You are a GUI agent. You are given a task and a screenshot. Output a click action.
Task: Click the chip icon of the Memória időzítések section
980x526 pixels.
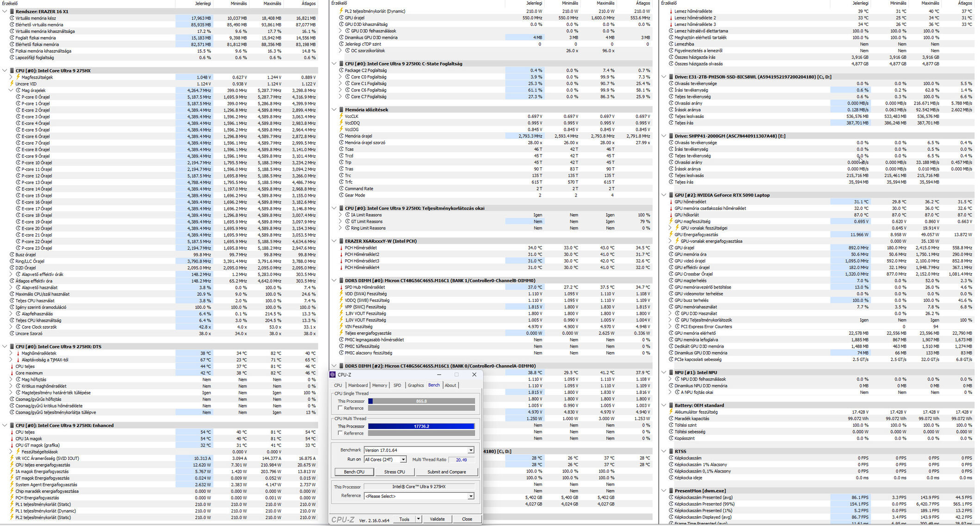pos(341,110)
